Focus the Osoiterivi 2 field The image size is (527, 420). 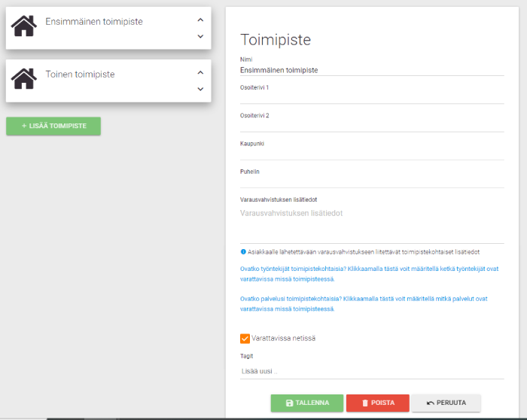click(372, 126)
